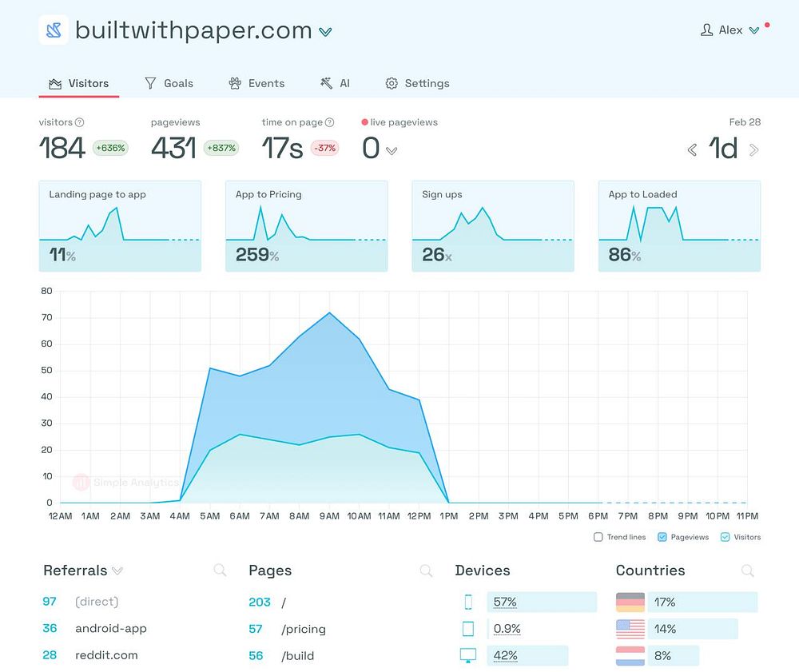Expand the builtwithpaper.com site dropdown
The height and width of the screenshot is (672, 799).
[326, 32]
